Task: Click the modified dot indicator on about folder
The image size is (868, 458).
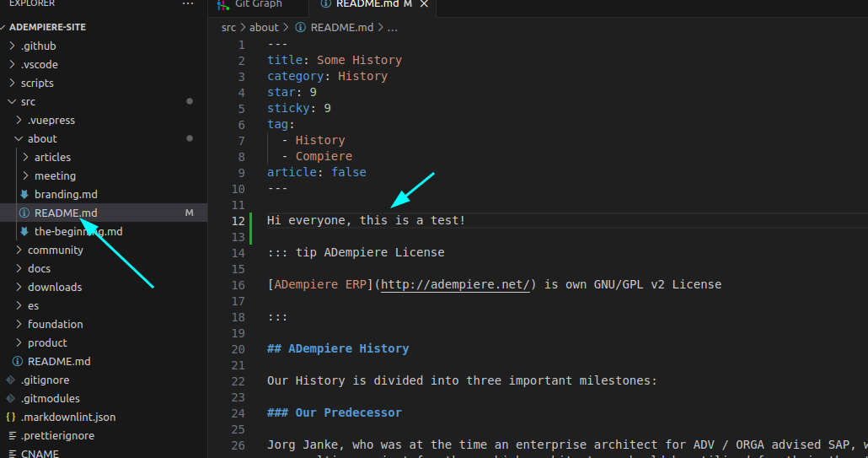Action: [190, 138]
